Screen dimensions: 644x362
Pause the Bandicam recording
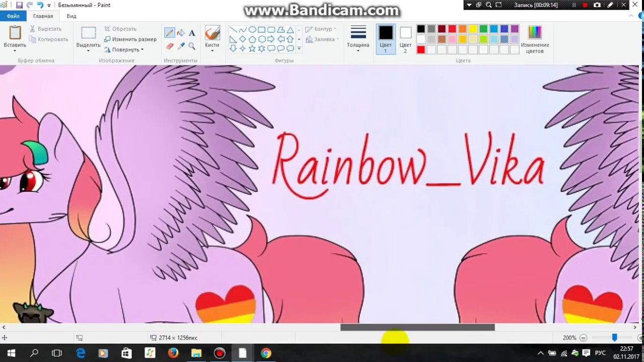[x=574, y=5]
